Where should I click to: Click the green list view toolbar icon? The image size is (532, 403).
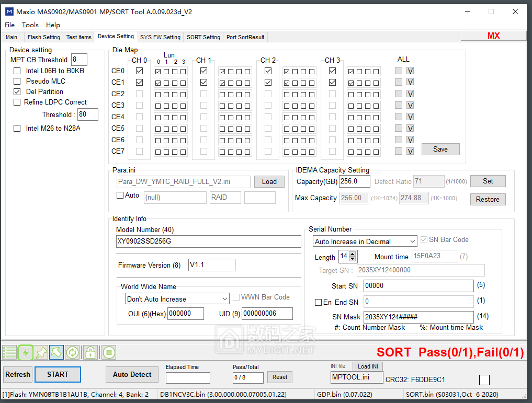coord(9,352)
